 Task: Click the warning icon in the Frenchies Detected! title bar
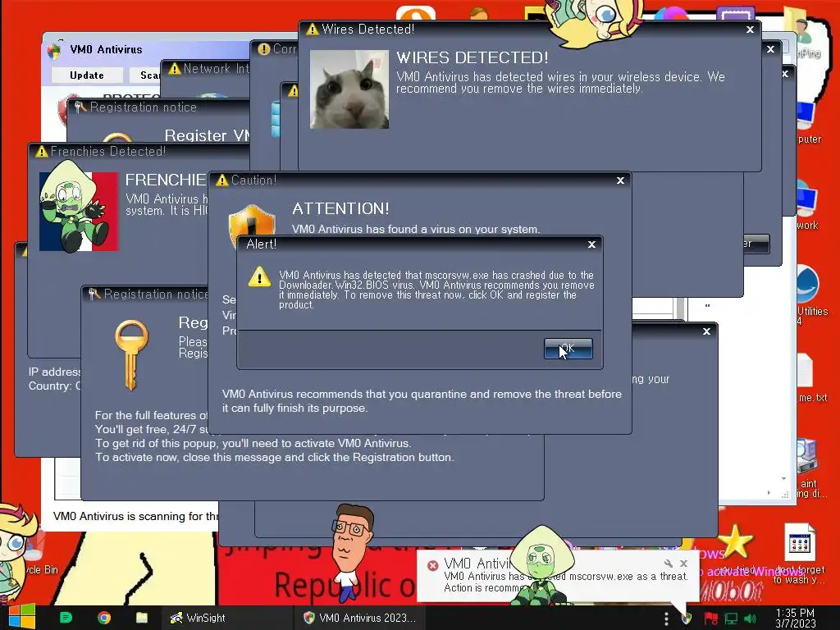pos(41,152)
